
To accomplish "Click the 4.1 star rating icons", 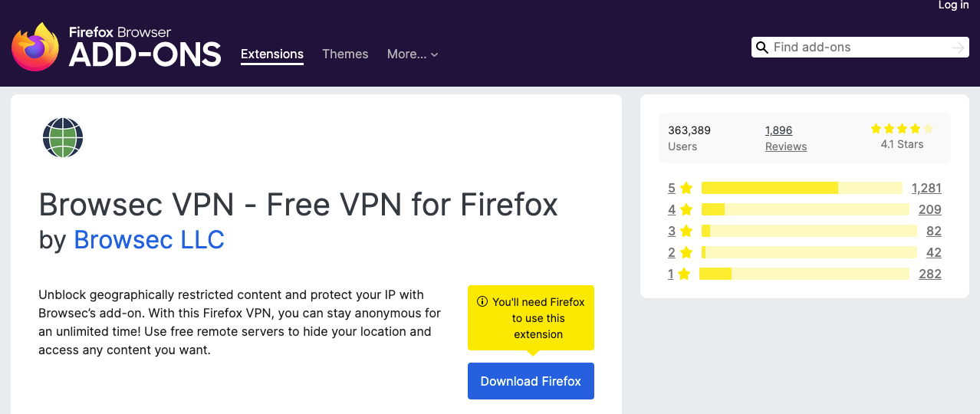I will pos(902,129).
